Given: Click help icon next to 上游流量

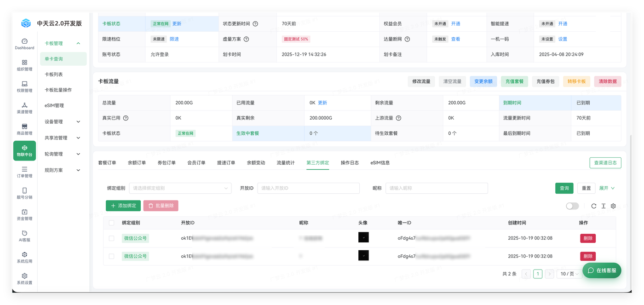Looking at the screenshot, I should click(x=398, y=118).
